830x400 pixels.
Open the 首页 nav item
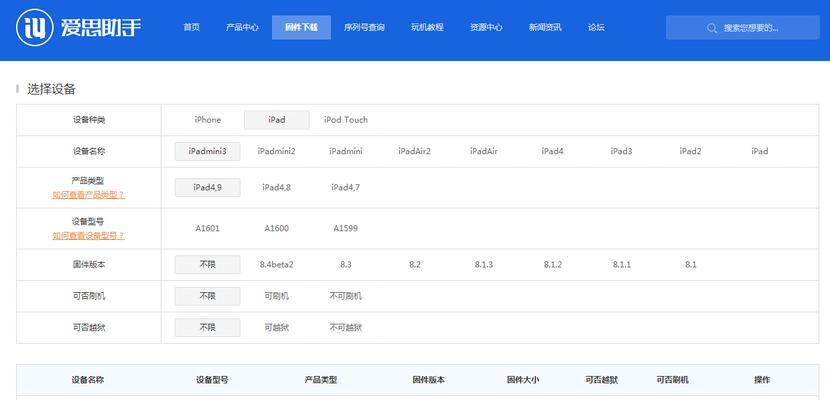(192, 28)
